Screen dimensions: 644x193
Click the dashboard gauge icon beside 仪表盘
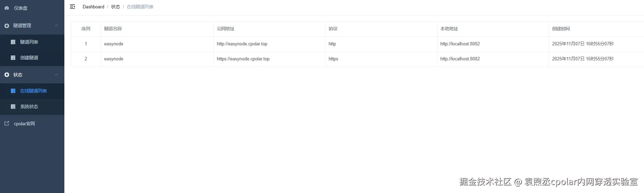7,8
